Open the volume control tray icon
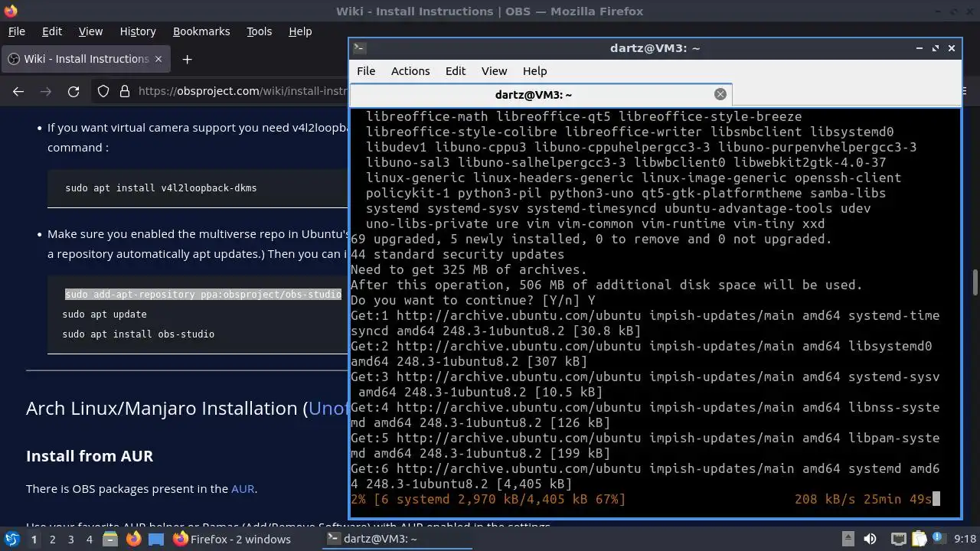Viewport: 980px width, 551px height. pyautogui.click(x=869, y=539)
